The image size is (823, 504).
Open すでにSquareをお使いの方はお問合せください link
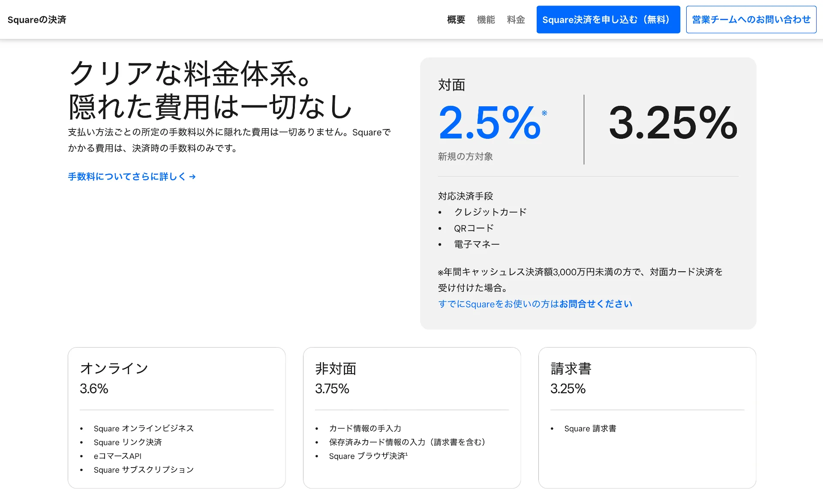coord(535,304)
